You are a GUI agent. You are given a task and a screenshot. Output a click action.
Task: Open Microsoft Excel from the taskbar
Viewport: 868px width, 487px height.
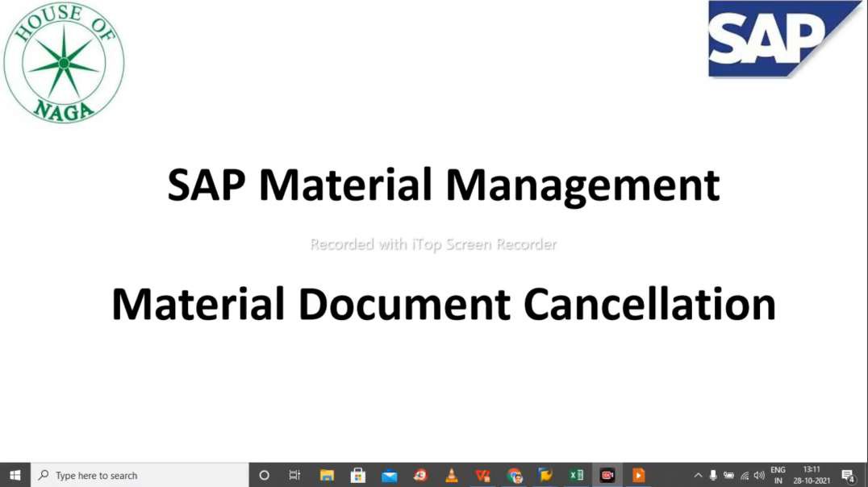coord(576,476)
